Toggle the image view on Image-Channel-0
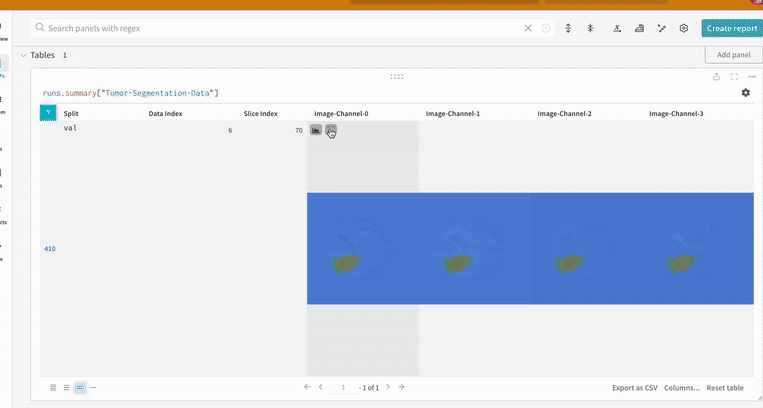 316,130
